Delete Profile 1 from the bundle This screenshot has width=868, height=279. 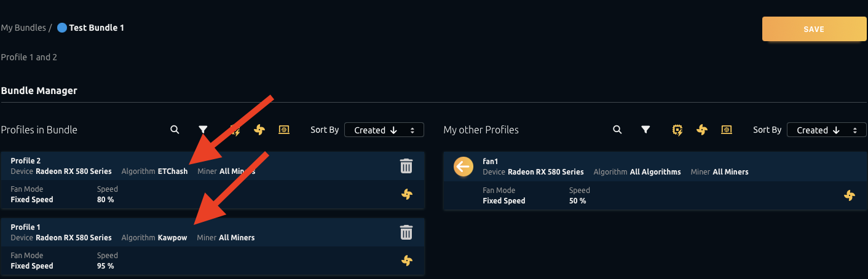(406, 232)
